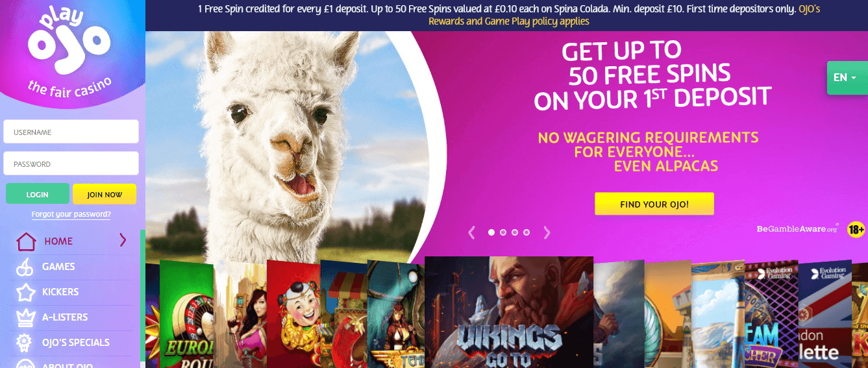Select the first carousel dot
Screen dimensions: 868x368
click(x=491, y=232)
